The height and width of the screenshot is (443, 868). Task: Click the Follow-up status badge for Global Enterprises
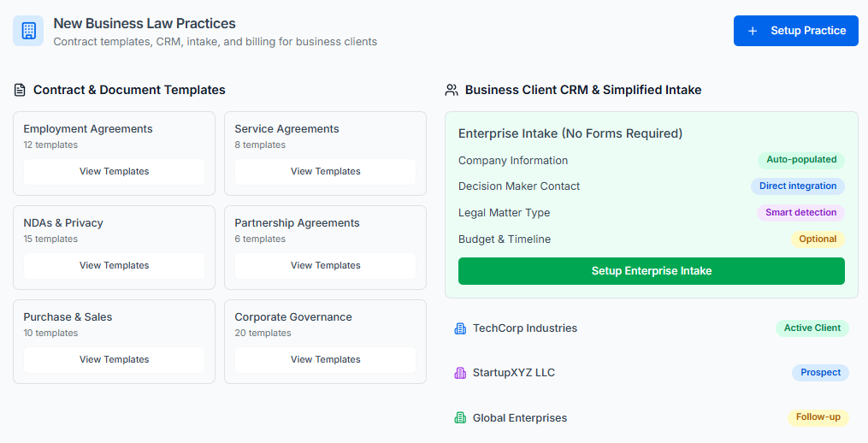click(x=818, y=417)
